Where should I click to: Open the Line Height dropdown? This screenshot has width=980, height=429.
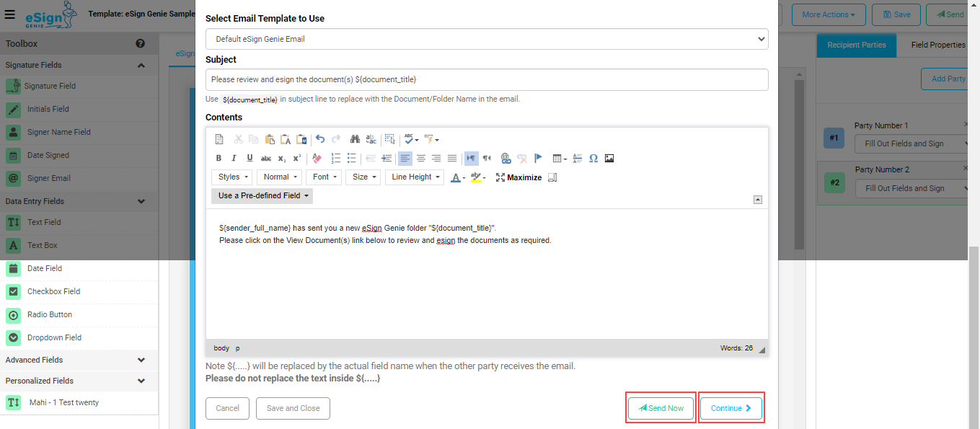point(415,177)
